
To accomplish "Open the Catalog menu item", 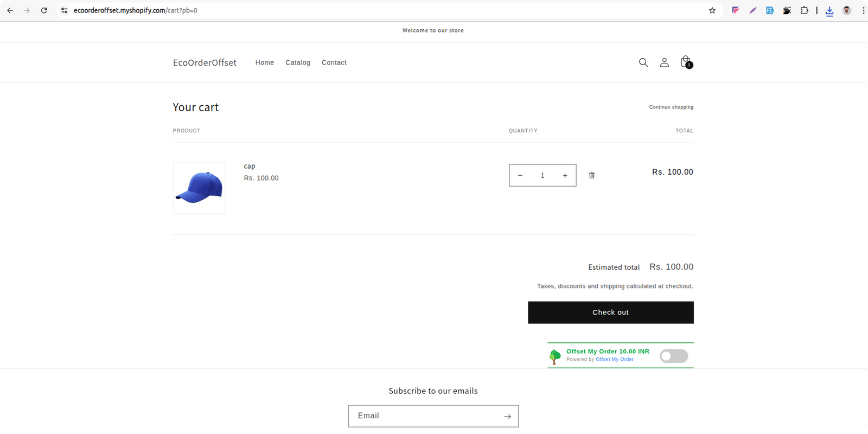I will tap(298, 62).
